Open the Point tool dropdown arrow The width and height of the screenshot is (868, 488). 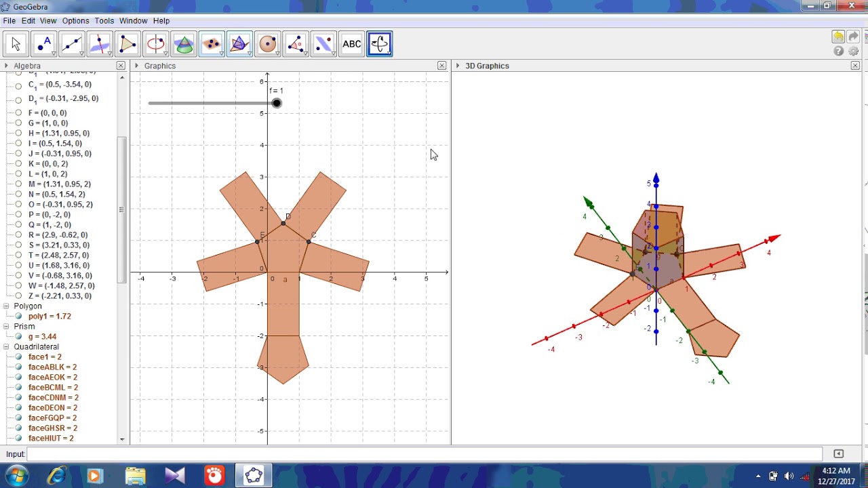(x=53, y=54)
